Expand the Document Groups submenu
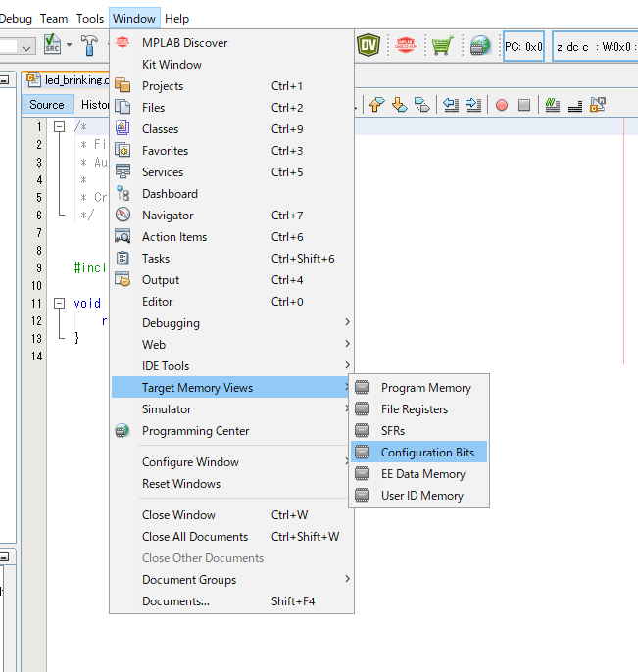The width and height of the screenshot is (638, 672). pyautogui.click(x=232, y=580)
